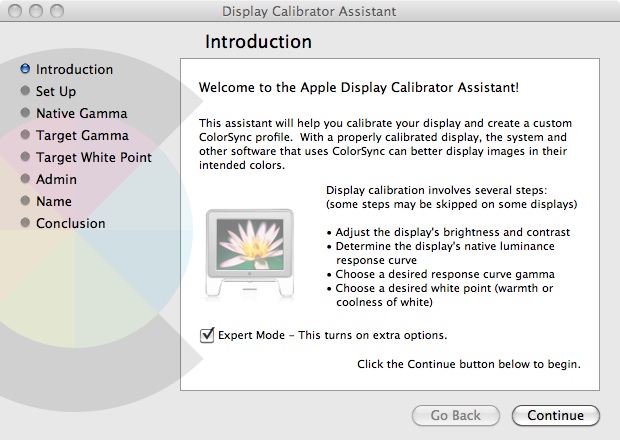Uncheck the Expert Mode checkbox

pos(207,335)
